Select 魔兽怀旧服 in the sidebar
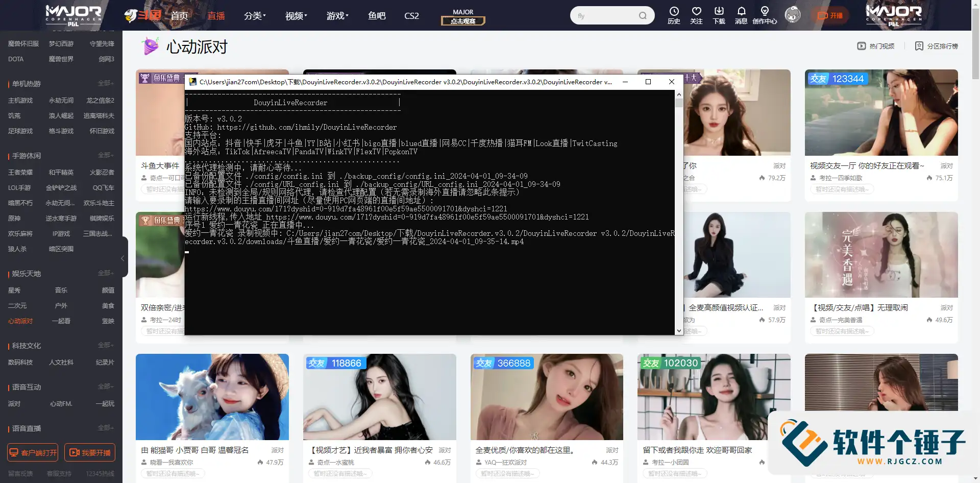 point(23,44)
